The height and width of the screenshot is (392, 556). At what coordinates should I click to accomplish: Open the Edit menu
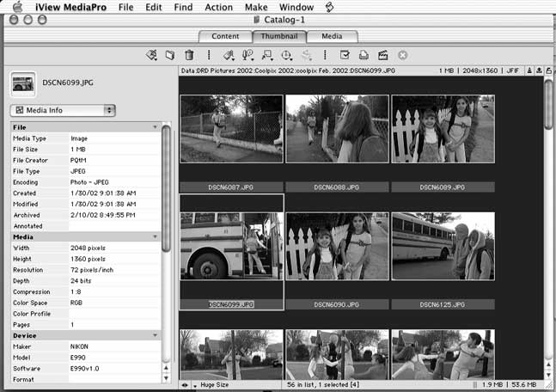coord(154,7)
